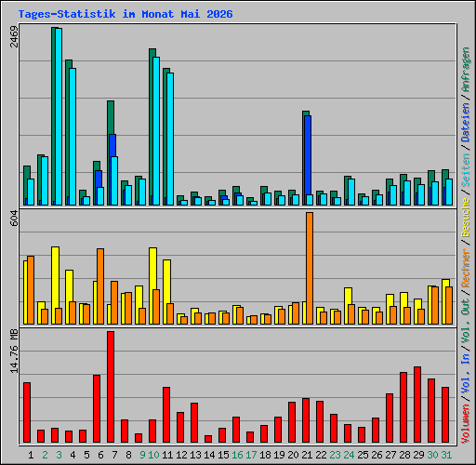Click the Anfragen legend label
The image size is (476, 465).
[x=466, y=70]
